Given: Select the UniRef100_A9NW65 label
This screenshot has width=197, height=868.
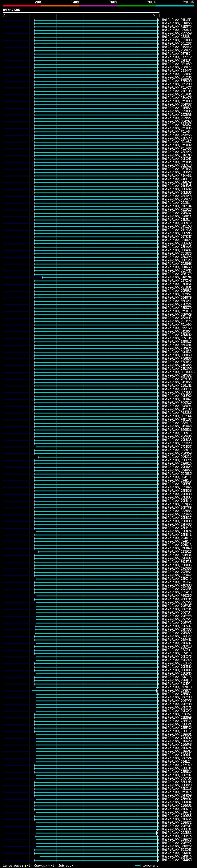Looking at the screenshot, I should click(x=177, y=860).
